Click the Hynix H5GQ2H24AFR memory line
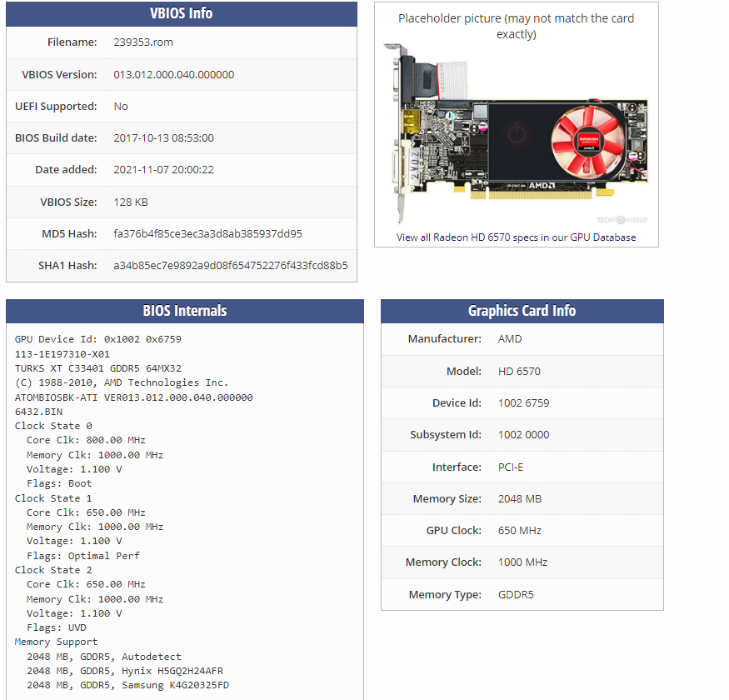729x700 pixels. pos(125,671)
